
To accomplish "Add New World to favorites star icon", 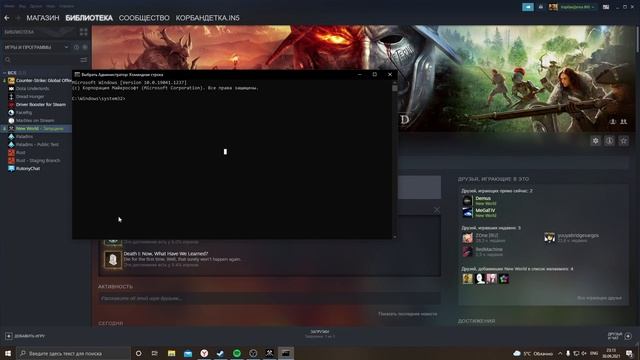I will (624, 141).
